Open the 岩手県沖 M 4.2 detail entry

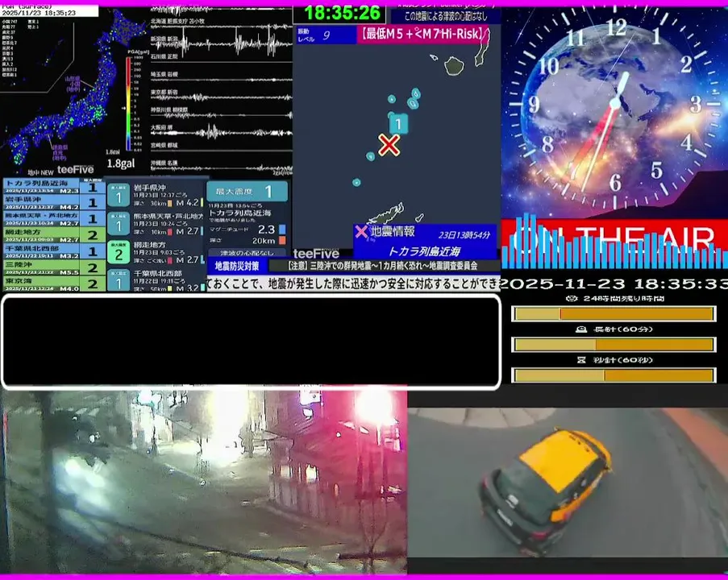click(156, 195)
